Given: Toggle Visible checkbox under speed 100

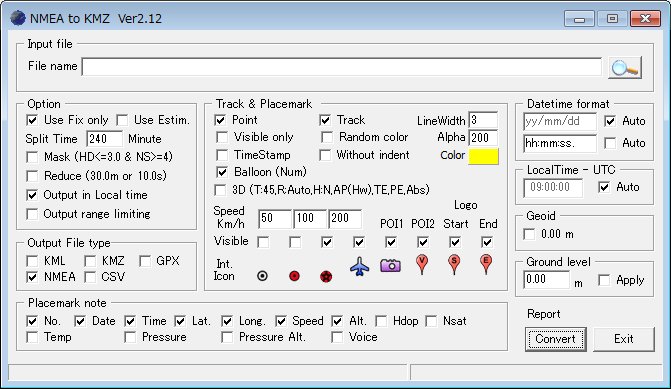Looking at the screenshot, I should (295, 243).
